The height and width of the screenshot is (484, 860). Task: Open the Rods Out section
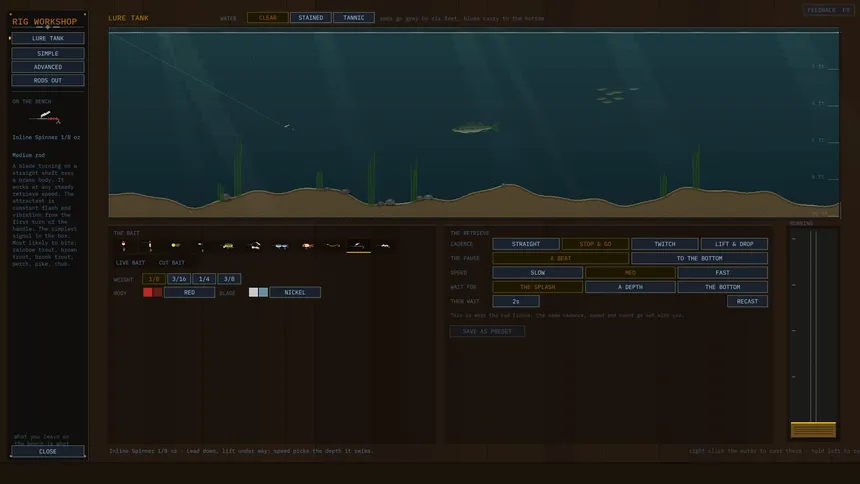pyautogui.click(x=48, y=80)
